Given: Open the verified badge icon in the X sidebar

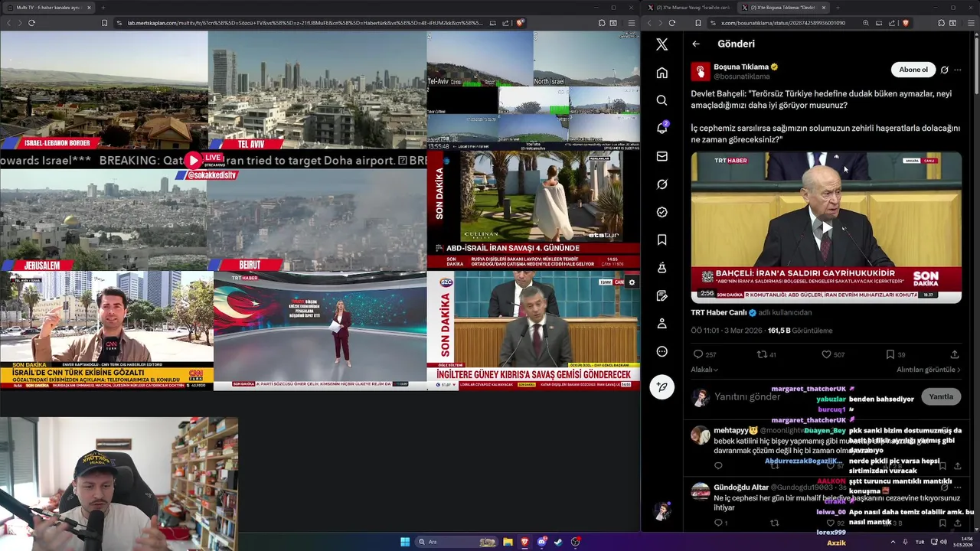Looking at the screenshot, I should pyautogui.click(x=661, y=212).
